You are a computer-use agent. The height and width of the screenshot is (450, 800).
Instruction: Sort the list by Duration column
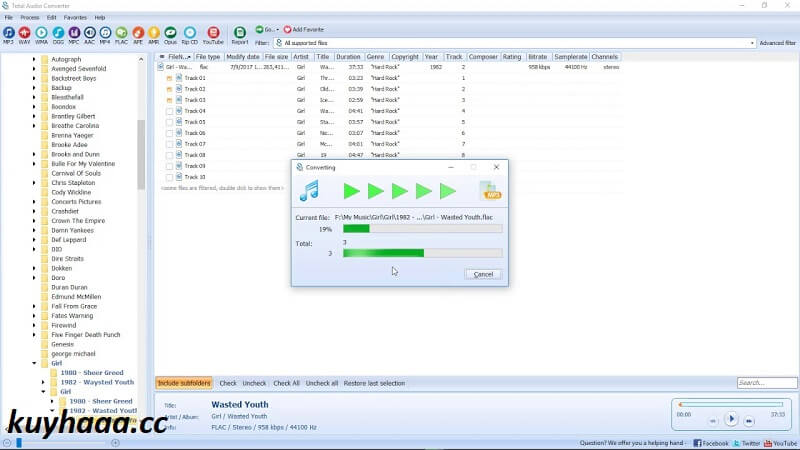click(x=348, y=57)
